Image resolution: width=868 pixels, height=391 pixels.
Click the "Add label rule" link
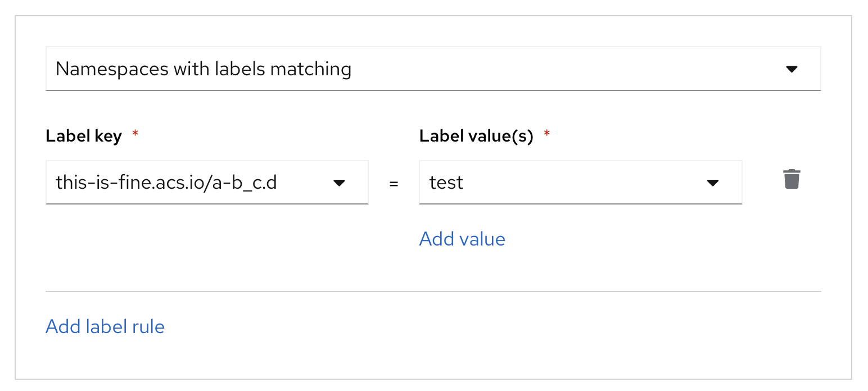tap(105, 326)
